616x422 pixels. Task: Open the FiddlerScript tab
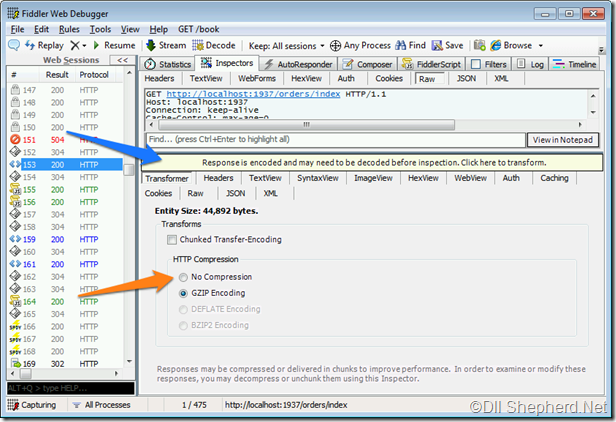pyautogui.click(x=431, y=64)
